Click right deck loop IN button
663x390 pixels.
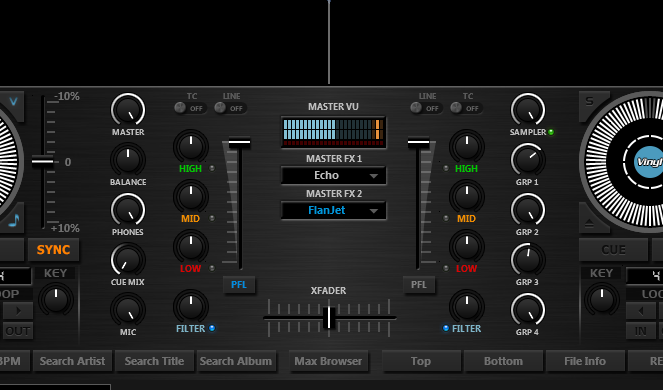coord(641,331)
